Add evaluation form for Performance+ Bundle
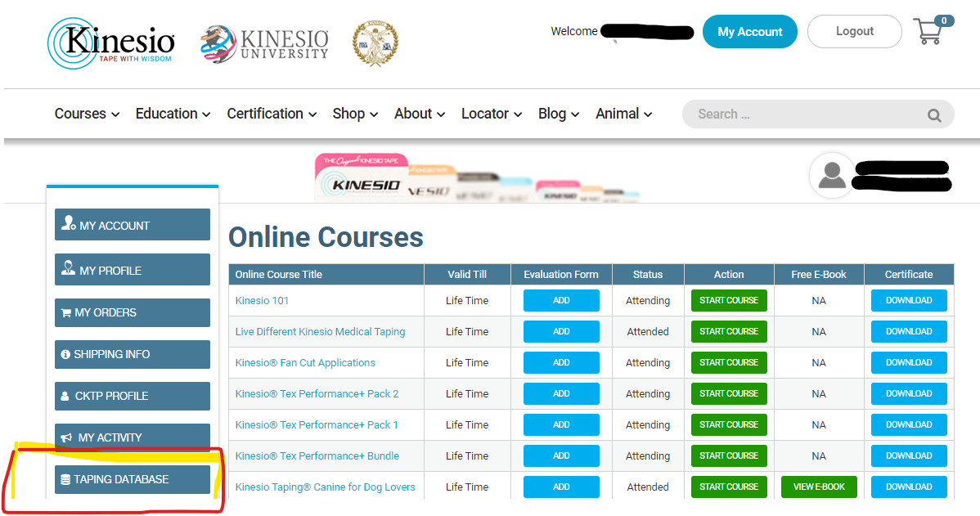This screenshot has height=516, width=980. coord(561,456)
